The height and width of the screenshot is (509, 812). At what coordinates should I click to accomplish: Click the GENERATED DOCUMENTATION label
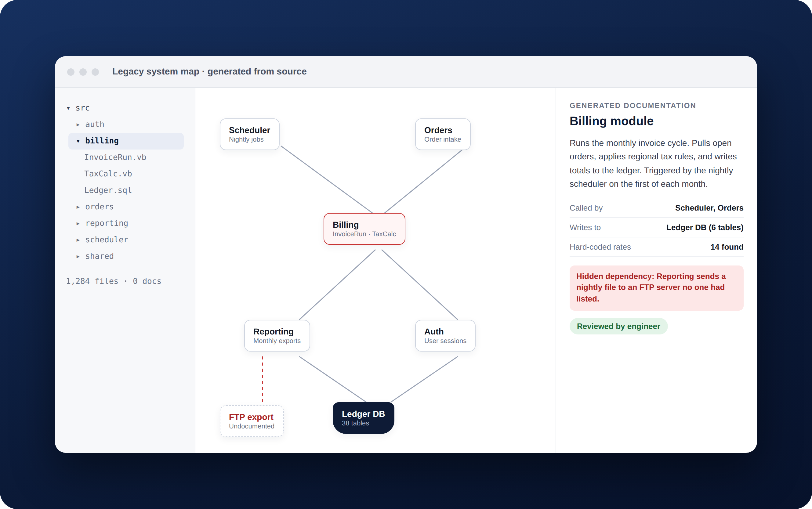633,105
